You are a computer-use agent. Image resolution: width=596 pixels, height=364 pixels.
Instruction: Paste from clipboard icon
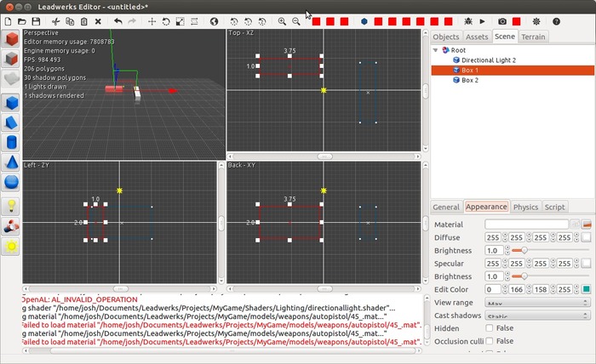coord(84,21)
